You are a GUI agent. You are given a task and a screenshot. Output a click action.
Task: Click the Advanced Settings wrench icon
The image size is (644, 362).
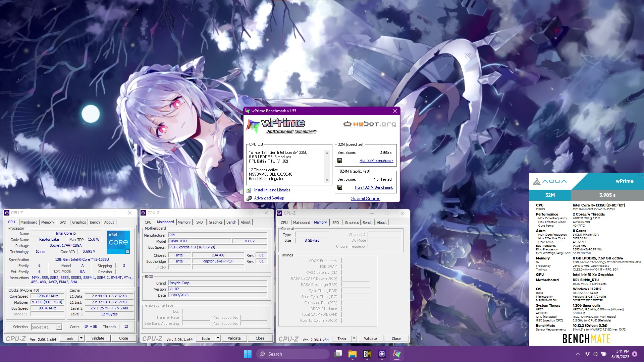[249, 198]
